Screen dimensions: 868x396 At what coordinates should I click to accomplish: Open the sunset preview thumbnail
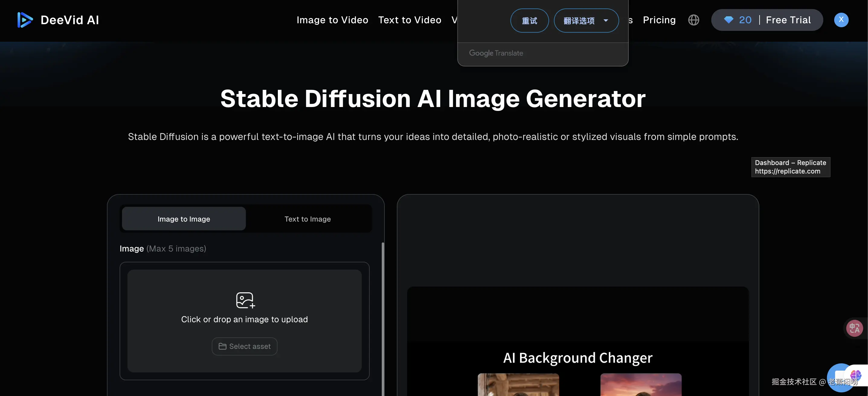click(641, 385)
